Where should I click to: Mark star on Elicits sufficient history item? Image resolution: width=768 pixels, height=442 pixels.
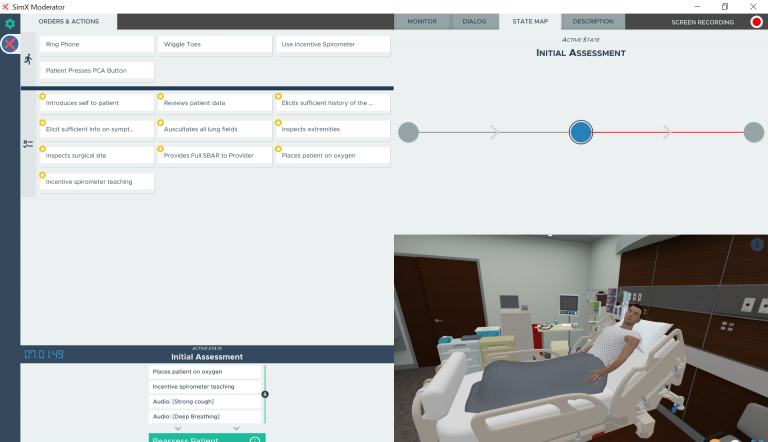click(x=278, y=97)
